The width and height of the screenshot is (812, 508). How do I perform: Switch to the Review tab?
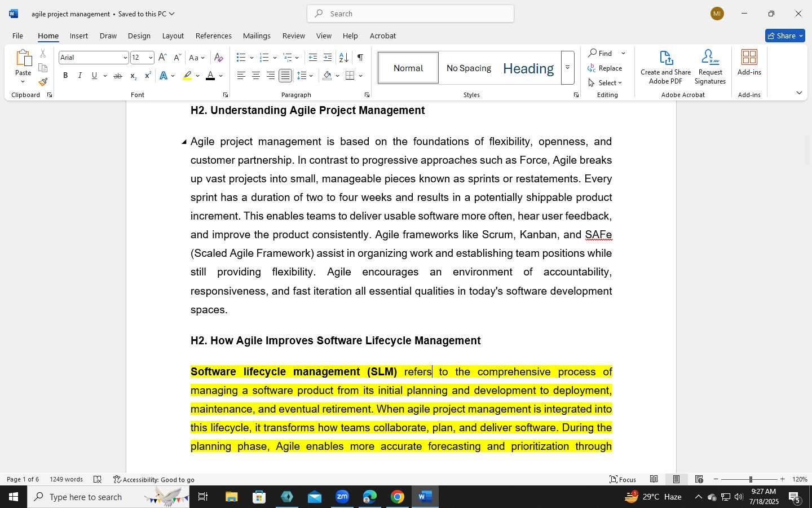(293, 36)
